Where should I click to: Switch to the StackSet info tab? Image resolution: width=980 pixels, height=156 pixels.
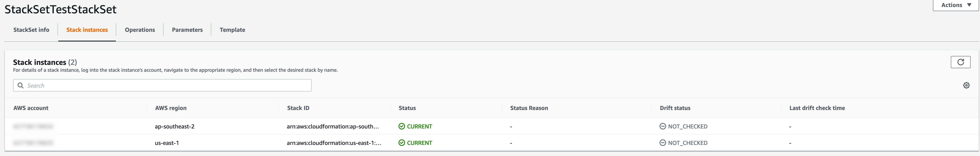pyautogui.click(x=31, y=30)
